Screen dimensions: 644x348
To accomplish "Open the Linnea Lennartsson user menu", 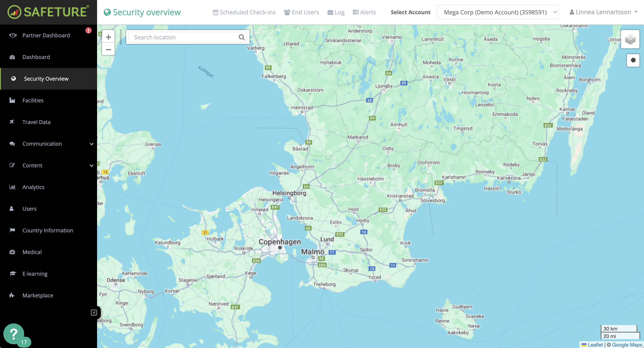I will point(603,12).
